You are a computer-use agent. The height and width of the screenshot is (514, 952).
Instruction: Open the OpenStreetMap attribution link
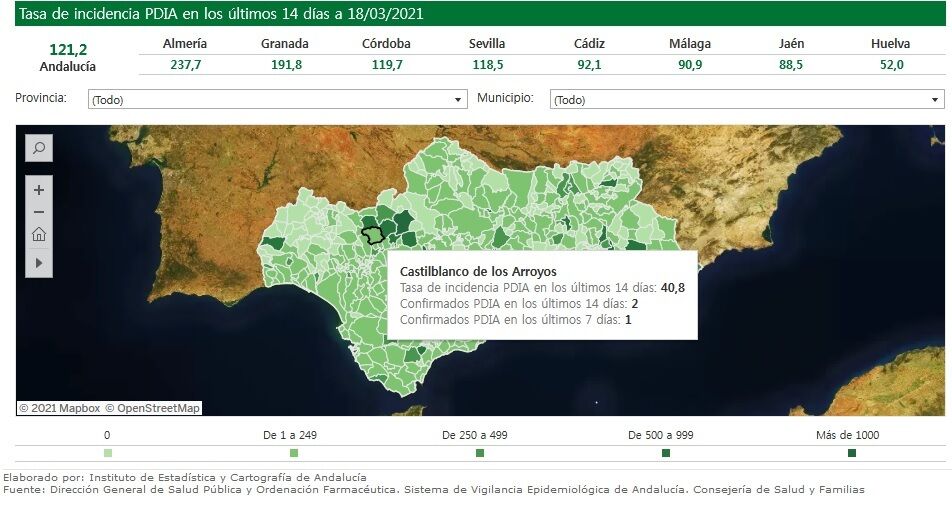153,408
